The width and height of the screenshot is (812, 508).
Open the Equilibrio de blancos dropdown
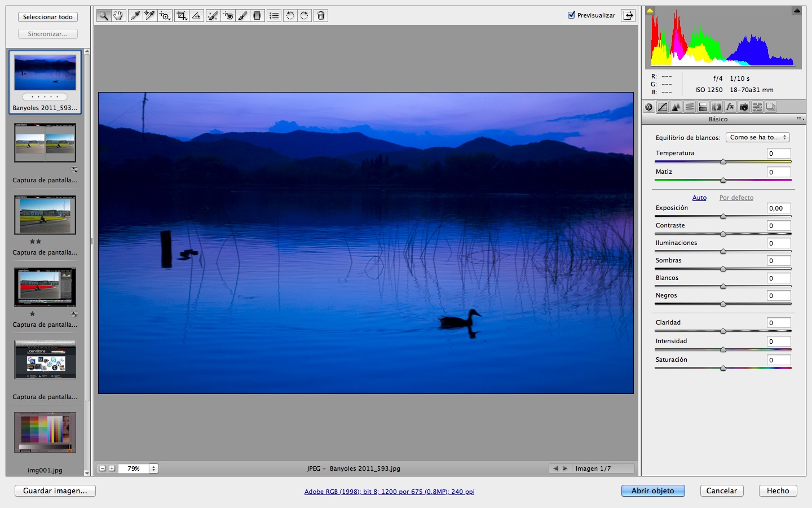pos(757,137)
